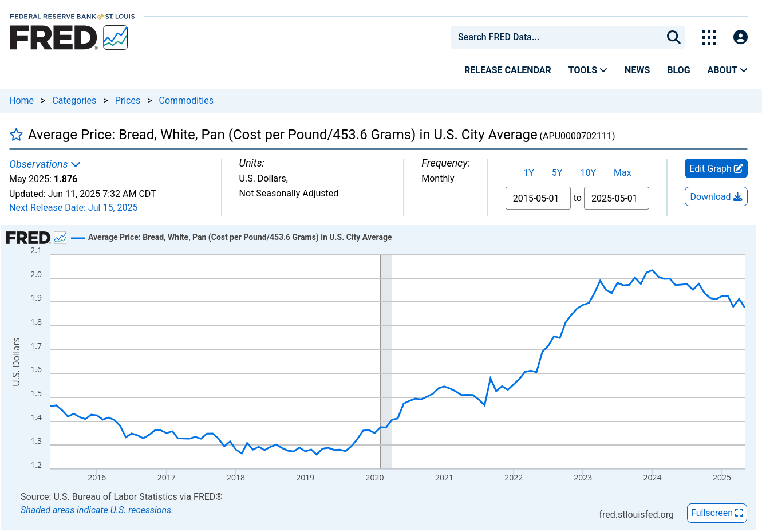The image size is (762, 532).
Task: Open the apps grid icon
Action: pos(709,37)
